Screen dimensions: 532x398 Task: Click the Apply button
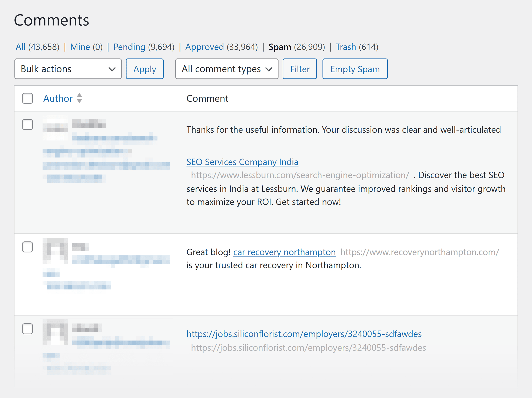click(144, 69)
